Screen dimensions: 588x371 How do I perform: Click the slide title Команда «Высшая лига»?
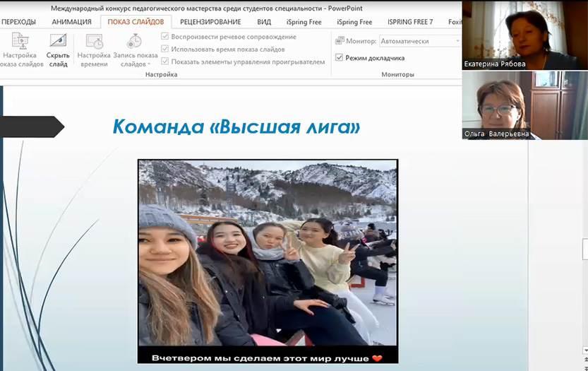click(x=236, y=127)
